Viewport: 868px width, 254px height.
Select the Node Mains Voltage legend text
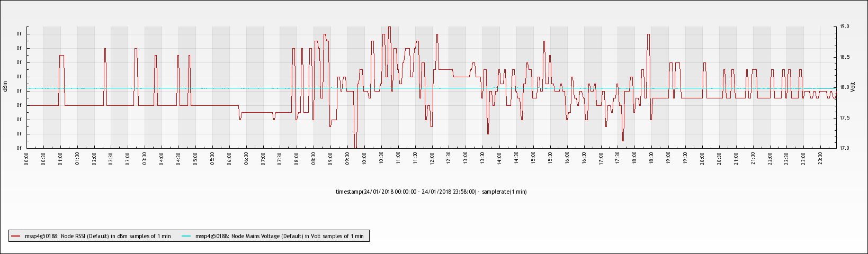click(279, 236)
